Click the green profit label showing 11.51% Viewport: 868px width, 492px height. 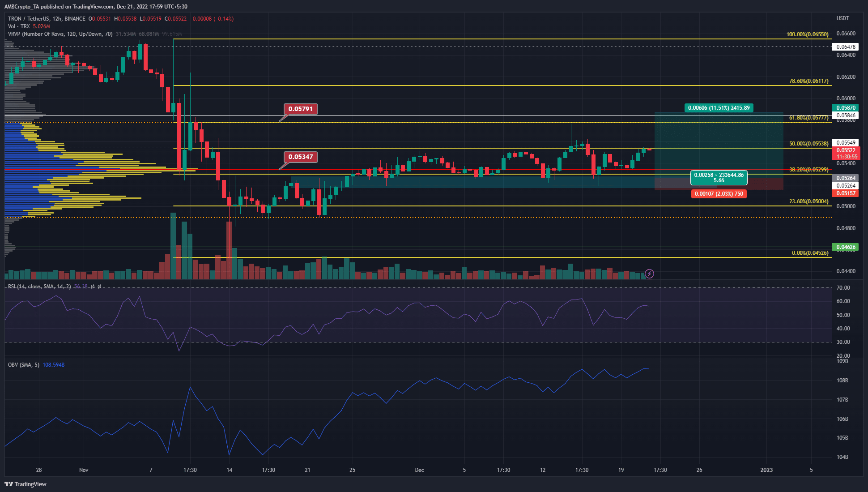coord(719,108)
